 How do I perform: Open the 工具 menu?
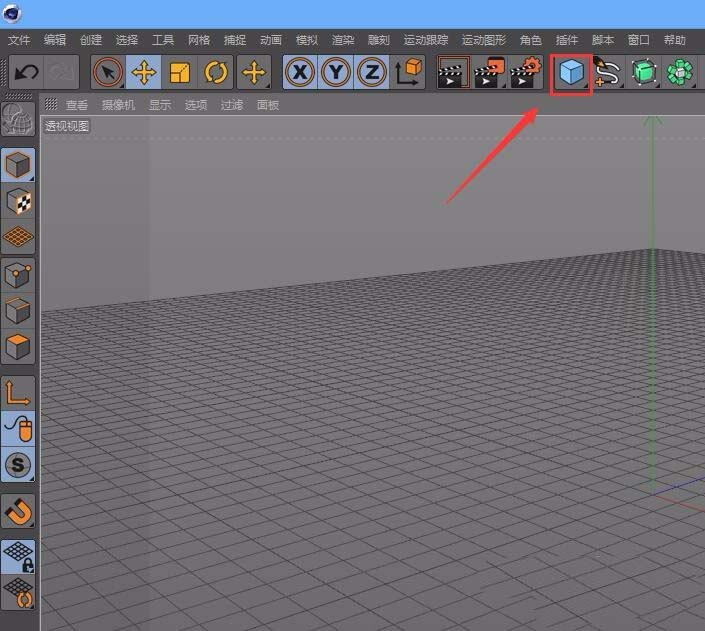(x=163, y=40)
